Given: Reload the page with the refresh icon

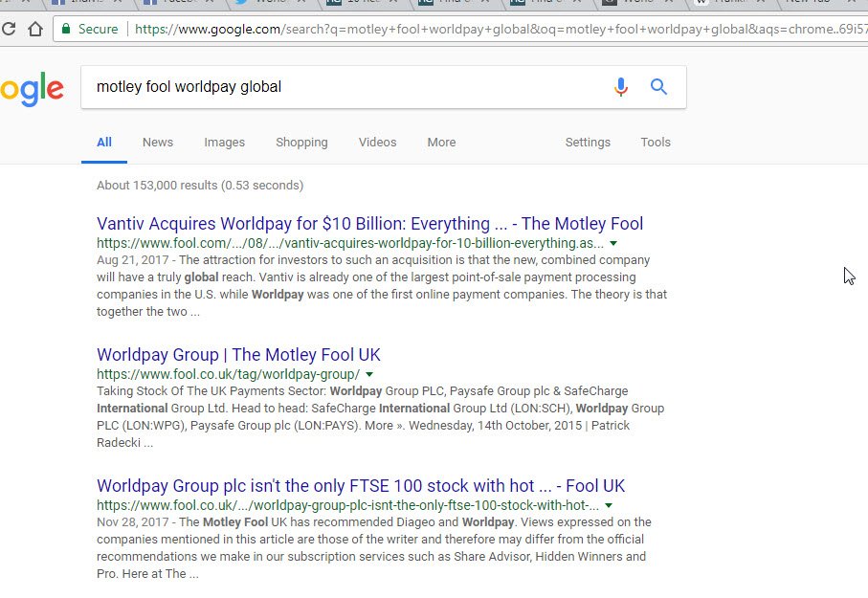Looking at the screenshot, I should [8, 29].
